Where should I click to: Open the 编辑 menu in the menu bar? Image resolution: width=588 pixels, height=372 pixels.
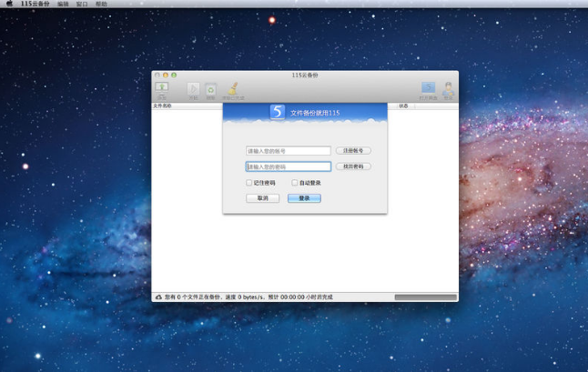tap(63, 5)
